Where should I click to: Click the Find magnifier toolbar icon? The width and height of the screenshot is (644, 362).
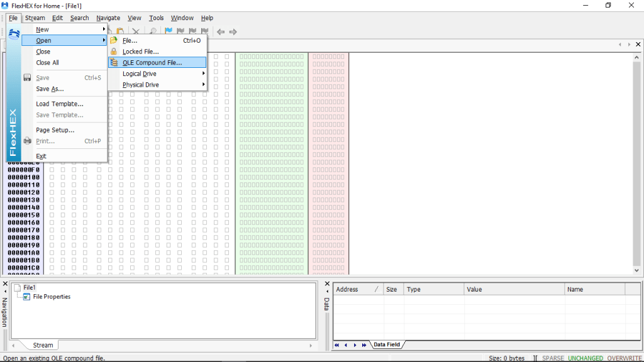[153, 31]
